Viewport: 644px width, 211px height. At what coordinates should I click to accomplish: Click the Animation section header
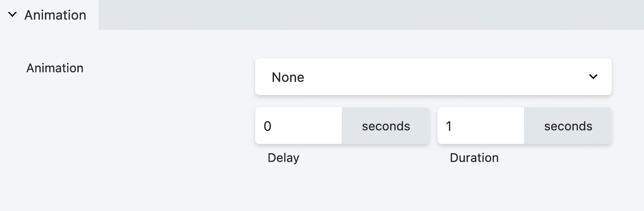point(55,15)
